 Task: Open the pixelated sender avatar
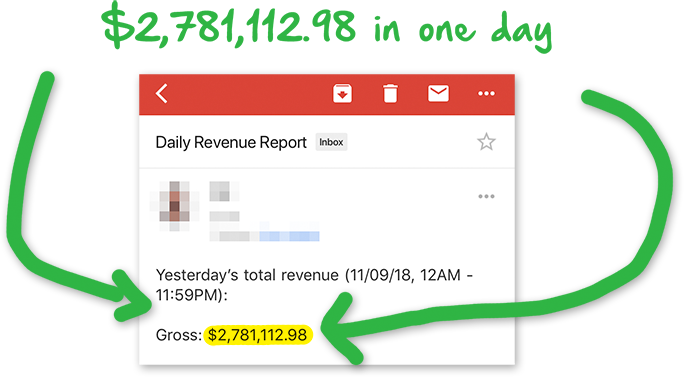(x=174, y=205)
